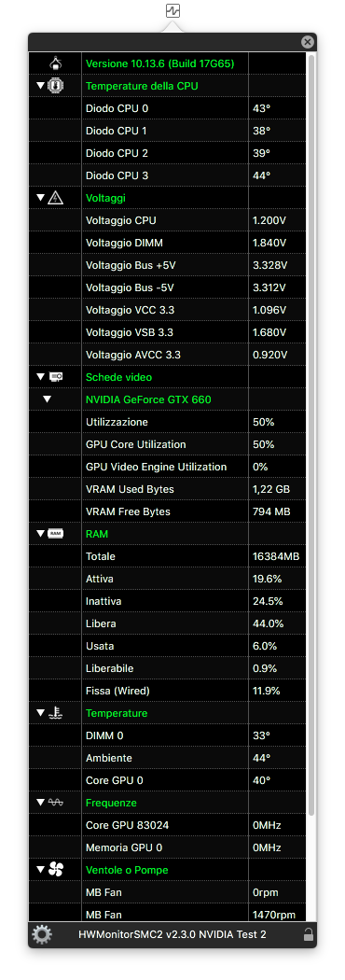Select the Usata memory row
This screenshot has width=345, height=980.
168,646
